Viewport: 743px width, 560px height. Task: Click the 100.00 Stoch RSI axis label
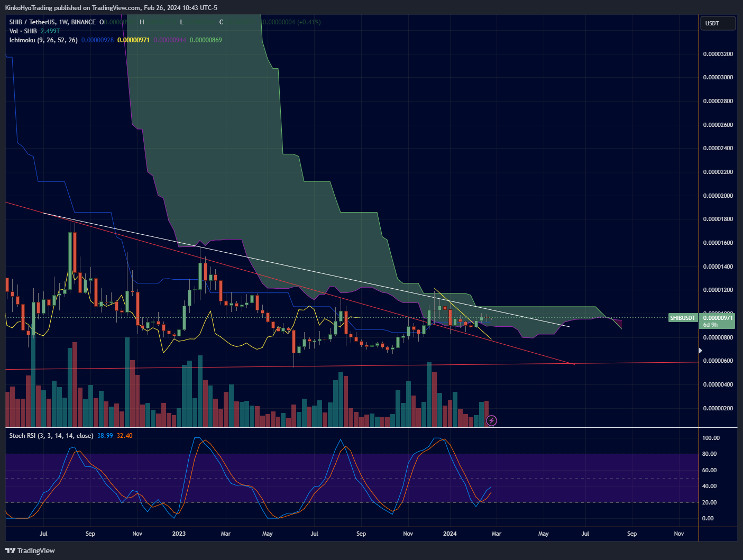(x=711, y=438)
